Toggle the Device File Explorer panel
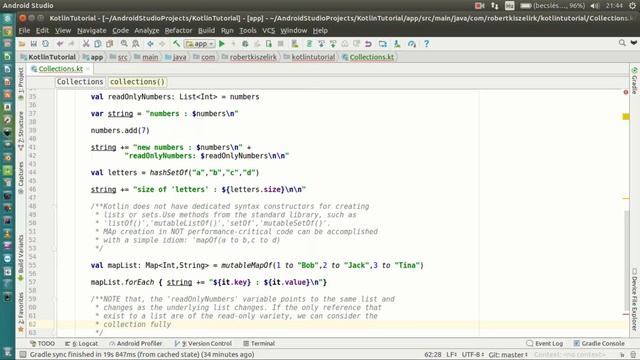Viewport: 640px width, 360px height. pyautogui.click(x=634, y=299)
